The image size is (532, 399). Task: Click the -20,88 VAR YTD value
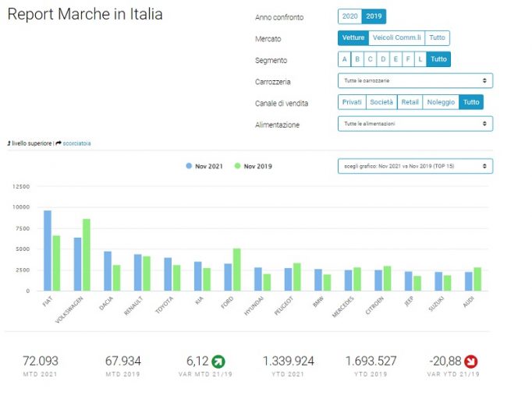pyautogui.click(x=445, y=361)
